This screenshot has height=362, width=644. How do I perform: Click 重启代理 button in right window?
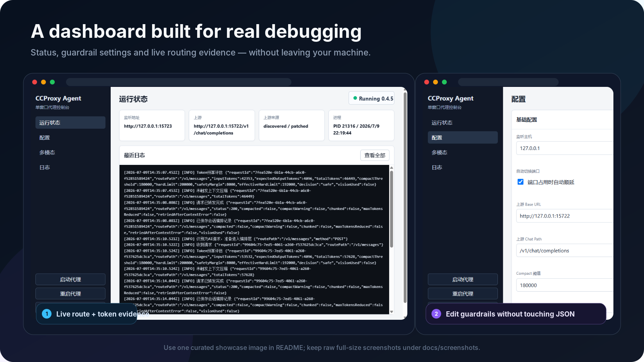click(x=462, y=294)
